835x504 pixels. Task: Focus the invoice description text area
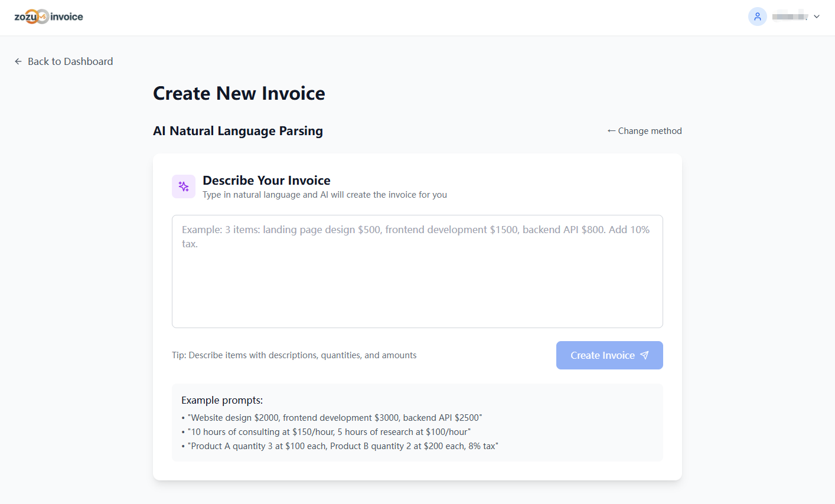coord(417,271)
